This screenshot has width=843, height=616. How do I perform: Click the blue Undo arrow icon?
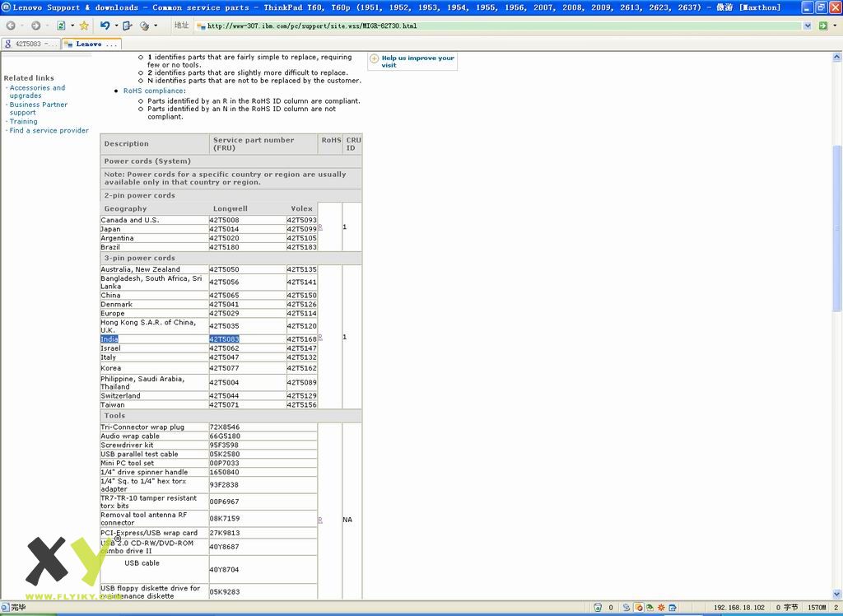click(x=105, y=26)
